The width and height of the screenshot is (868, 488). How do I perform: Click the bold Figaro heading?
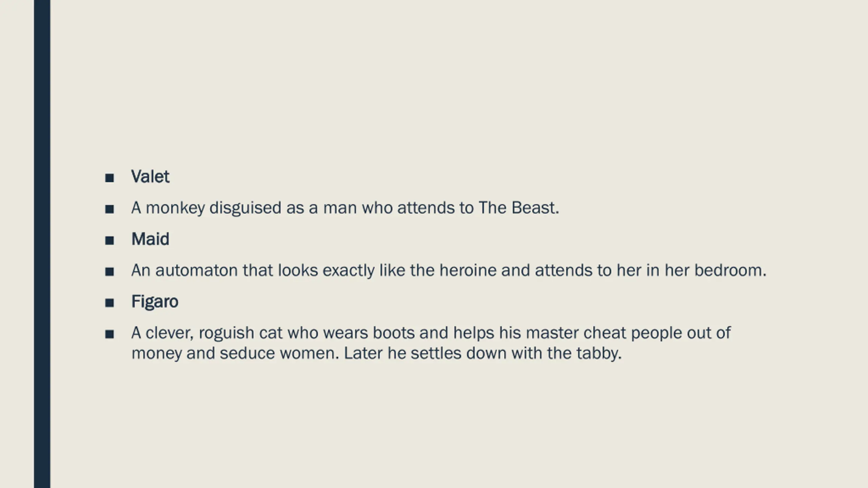point(155,302)
